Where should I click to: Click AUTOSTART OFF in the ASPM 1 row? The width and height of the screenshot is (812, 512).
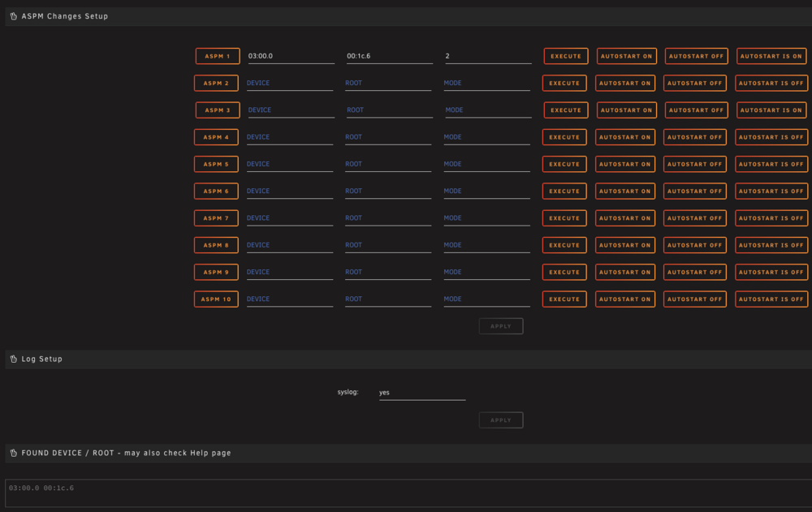(696, 56)
